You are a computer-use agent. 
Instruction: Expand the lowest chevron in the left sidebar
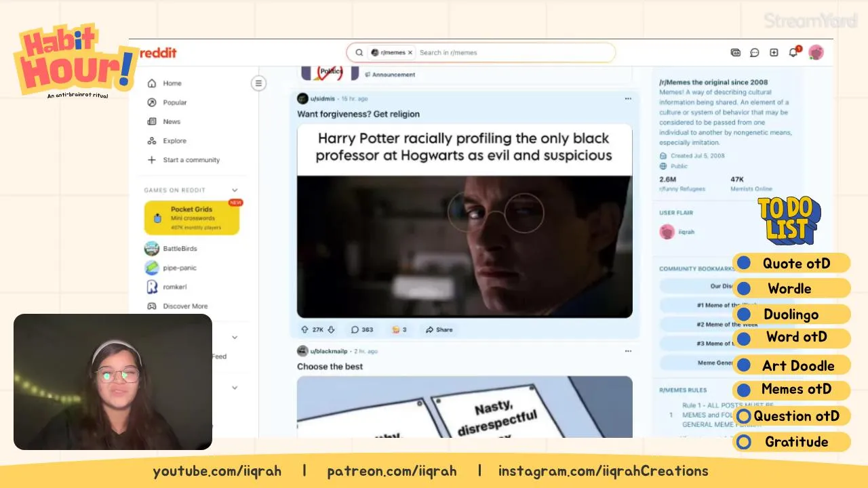[x=235, y=388]
